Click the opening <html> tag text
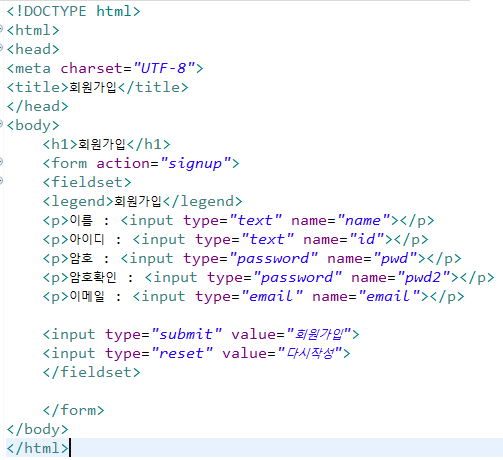503x460 pixels. (x=33, y=30)
